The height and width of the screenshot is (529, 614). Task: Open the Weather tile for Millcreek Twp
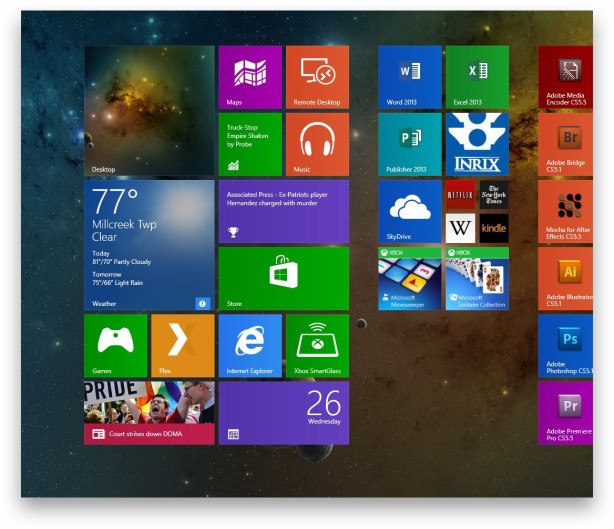pyautogui.click(x=149, y=245)
